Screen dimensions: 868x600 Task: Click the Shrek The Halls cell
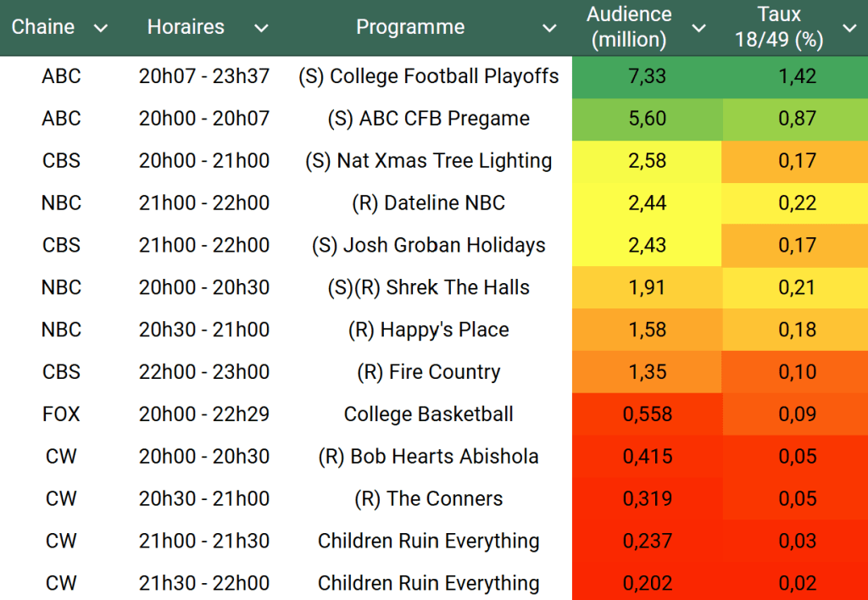(x=428, y=288)
